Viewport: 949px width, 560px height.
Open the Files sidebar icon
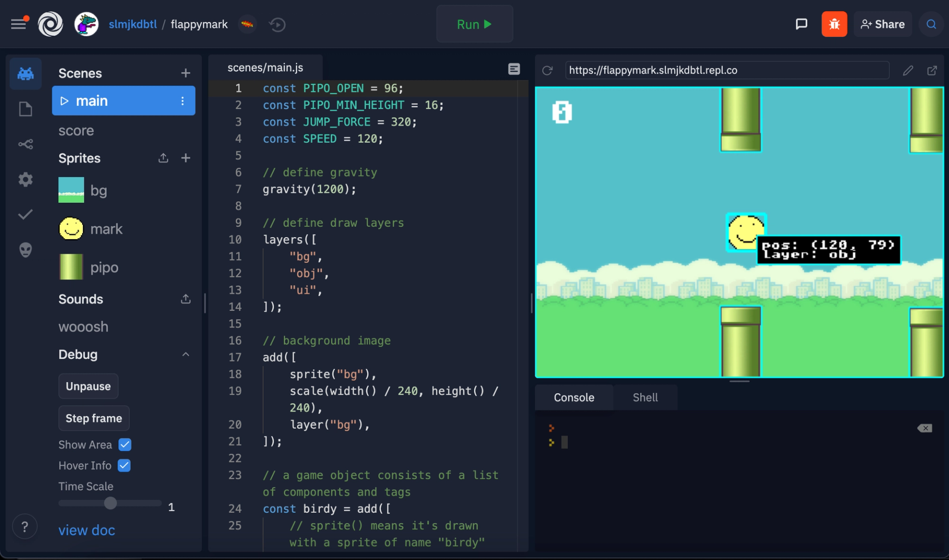tap(25, 109)
